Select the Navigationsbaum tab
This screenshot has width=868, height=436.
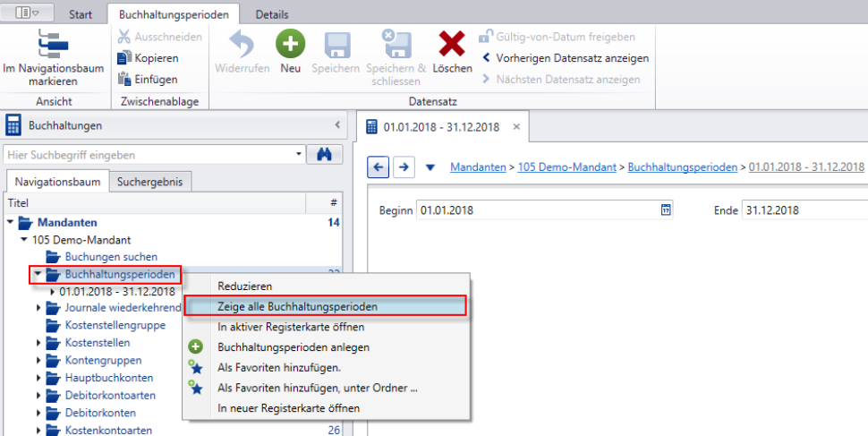click(57, 182)
